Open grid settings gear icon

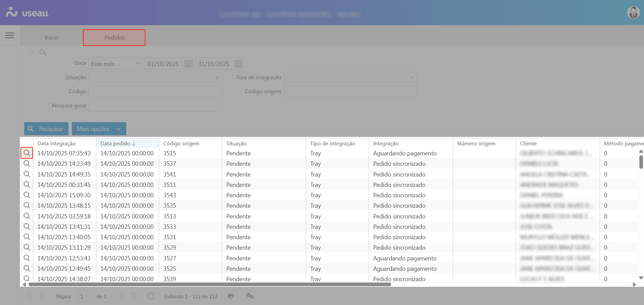coord(250,296)
